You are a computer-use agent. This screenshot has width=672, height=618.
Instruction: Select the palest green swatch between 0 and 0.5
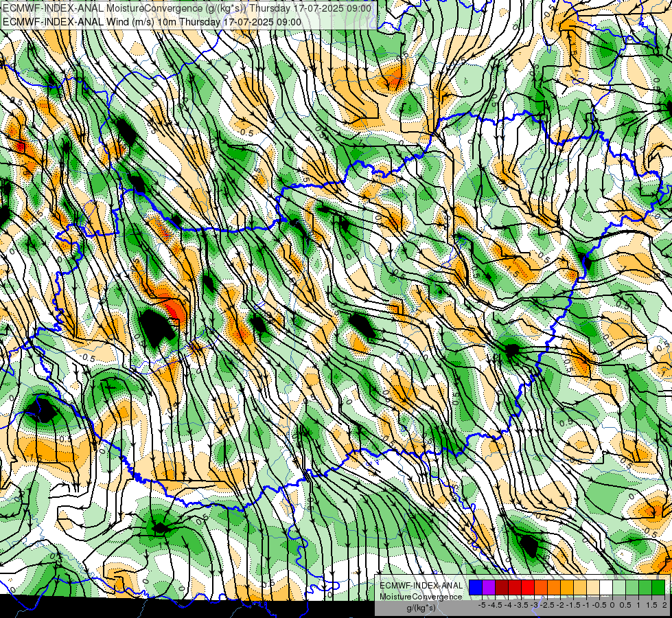(619, 588)
